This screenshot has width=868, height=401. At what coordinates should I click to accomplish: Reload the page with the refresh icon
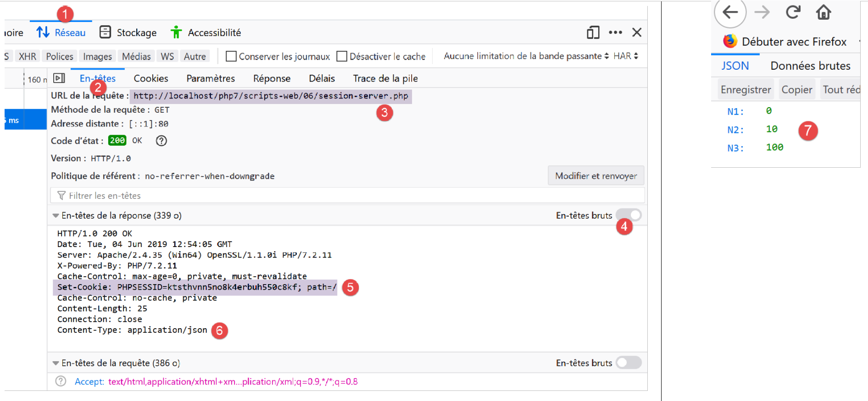[x=793, y=12]
